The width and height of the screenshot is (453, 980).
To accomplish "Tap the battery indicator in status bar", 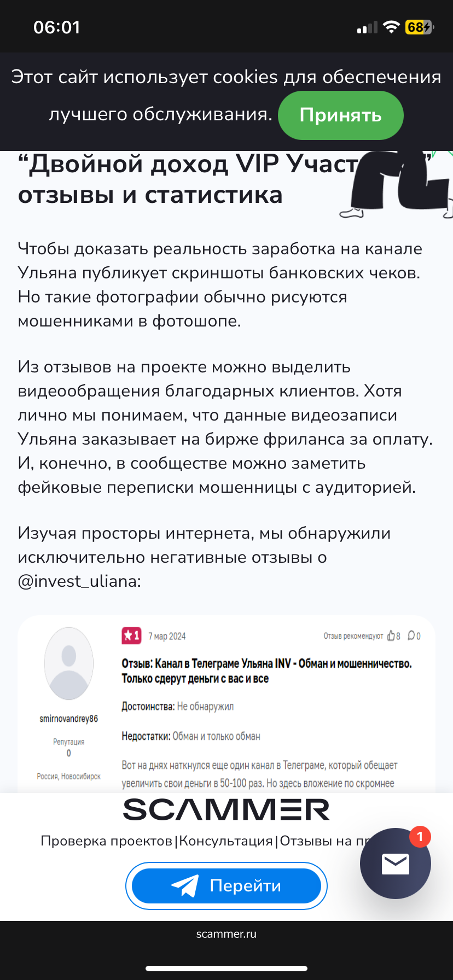I will click(419, 27).
